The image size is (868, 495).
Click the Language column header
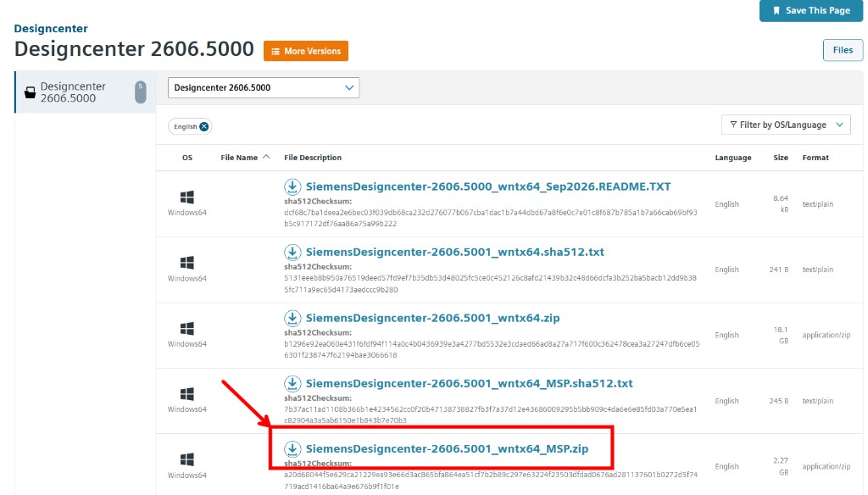pyautogui.click(x=733, y=158)
